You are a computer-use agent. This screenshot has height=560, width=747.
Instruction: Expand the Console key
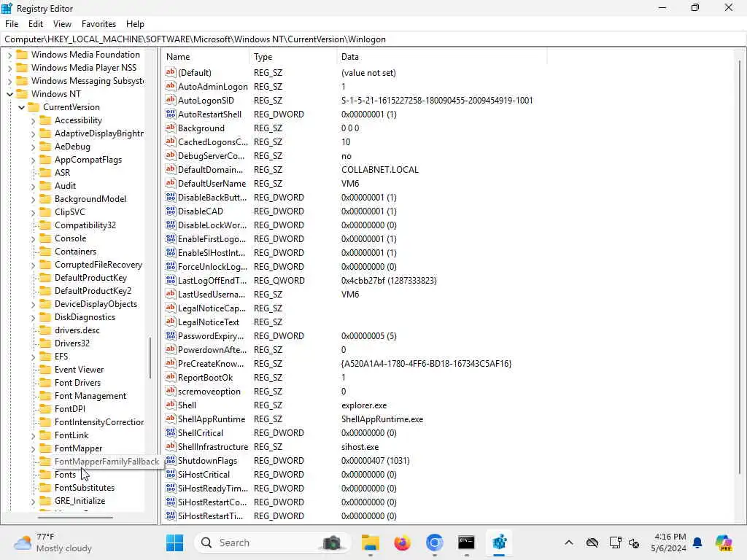[33, 239]
